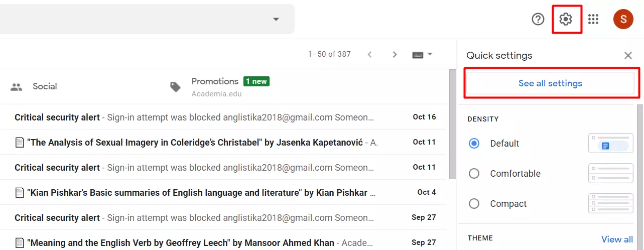
Task: Expand the search options dropdown arrow
Action: (x=276, y=19)
